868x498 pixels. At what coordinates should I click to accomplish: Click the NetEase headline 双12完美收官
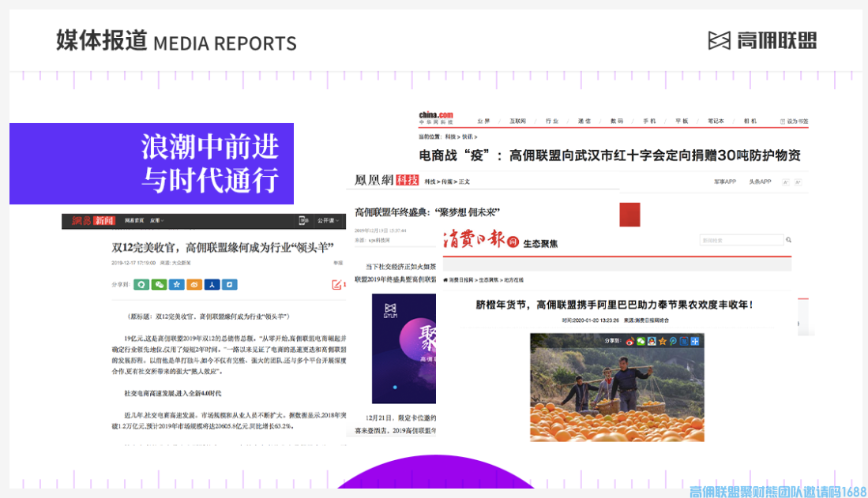223,247
